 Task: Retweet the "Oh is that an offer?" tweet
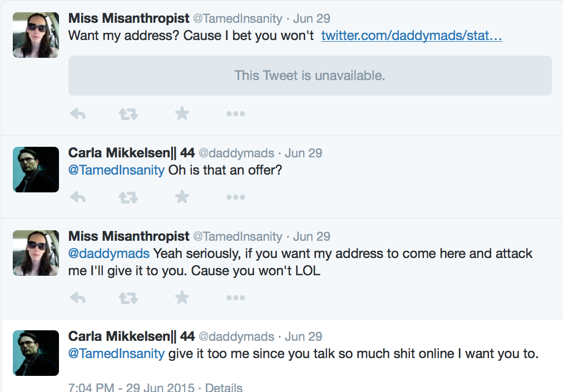click(129, 197)
